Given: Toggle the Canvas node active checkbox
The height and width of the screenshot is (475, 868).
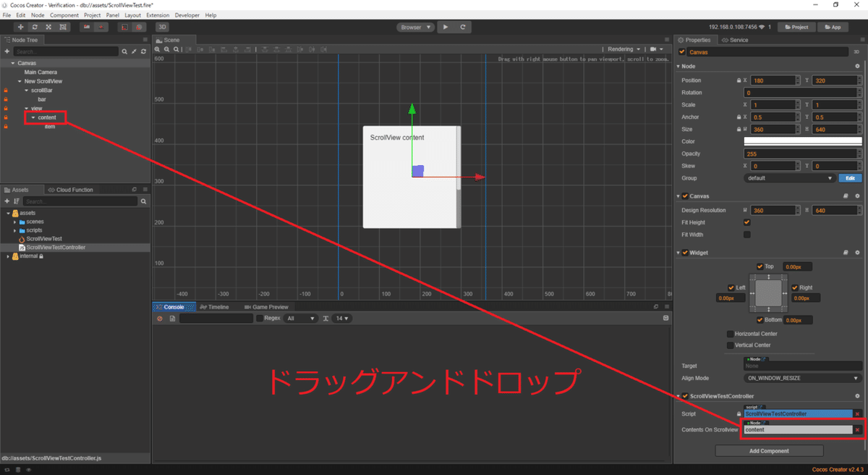Looking at the screenshot, I should pyautogui.click(x=682, y=52).
